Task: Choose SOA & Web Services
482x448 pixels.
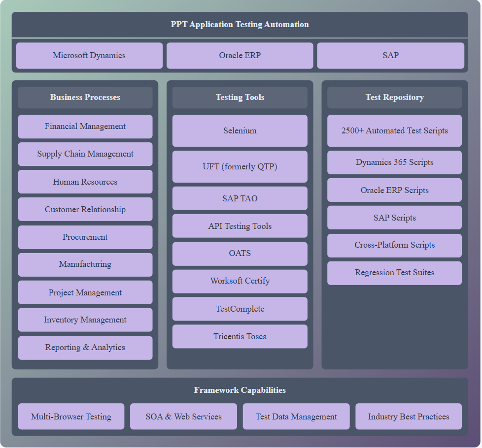Action: tap(183, 416)
